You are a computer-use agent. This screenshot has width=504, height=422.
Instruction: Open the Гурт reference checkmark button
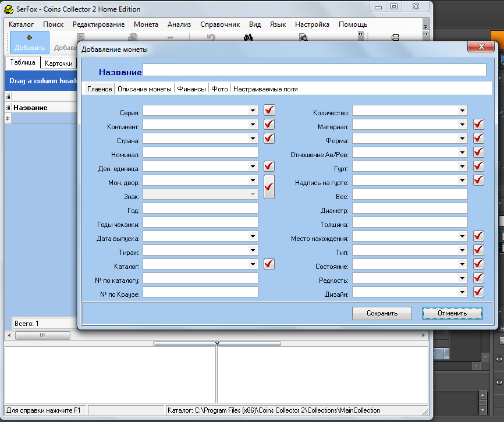click(478, 166)
